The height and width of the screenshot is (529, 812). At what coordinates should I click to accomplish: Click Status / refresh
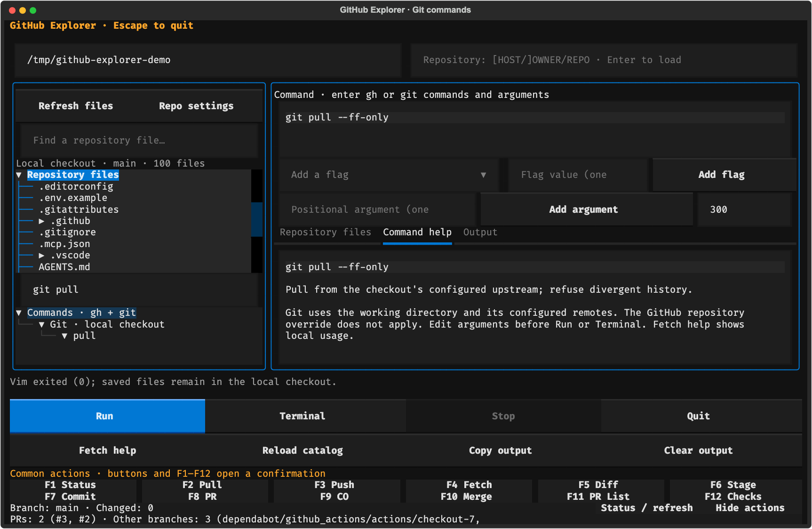(647, 508)
